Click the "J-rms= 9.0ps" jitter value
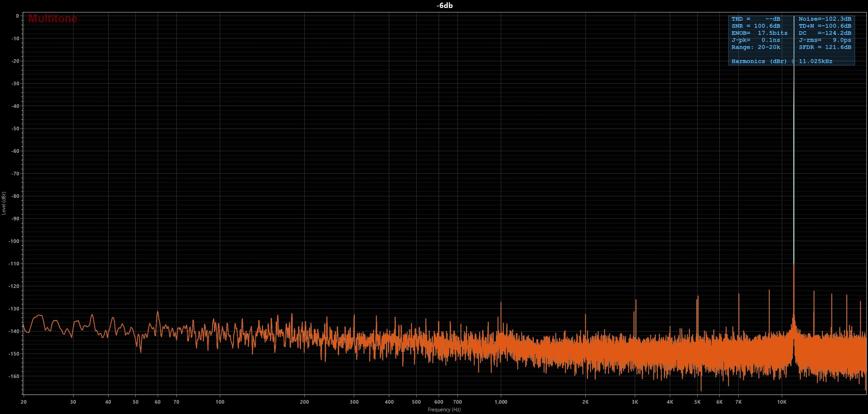This screenshot has height=414, width=868. click(x=825, y=40)
